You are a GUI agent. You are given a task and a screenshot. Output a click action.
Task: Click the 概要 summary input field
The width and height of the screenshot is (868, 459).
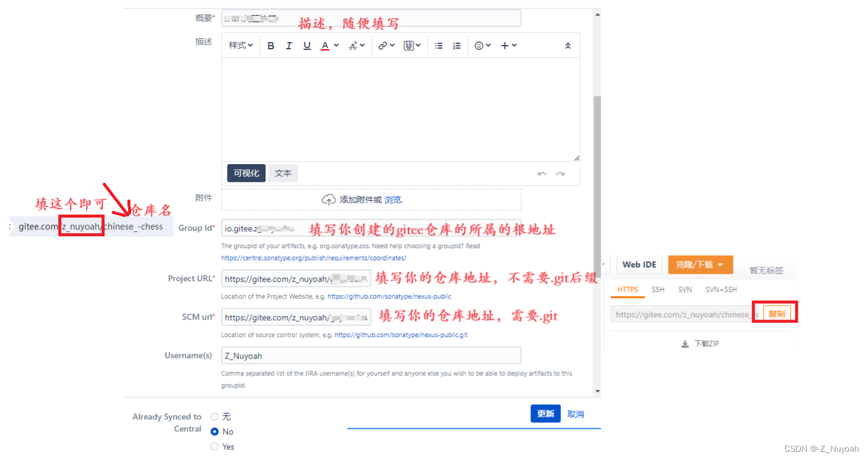tap(371, 18)
